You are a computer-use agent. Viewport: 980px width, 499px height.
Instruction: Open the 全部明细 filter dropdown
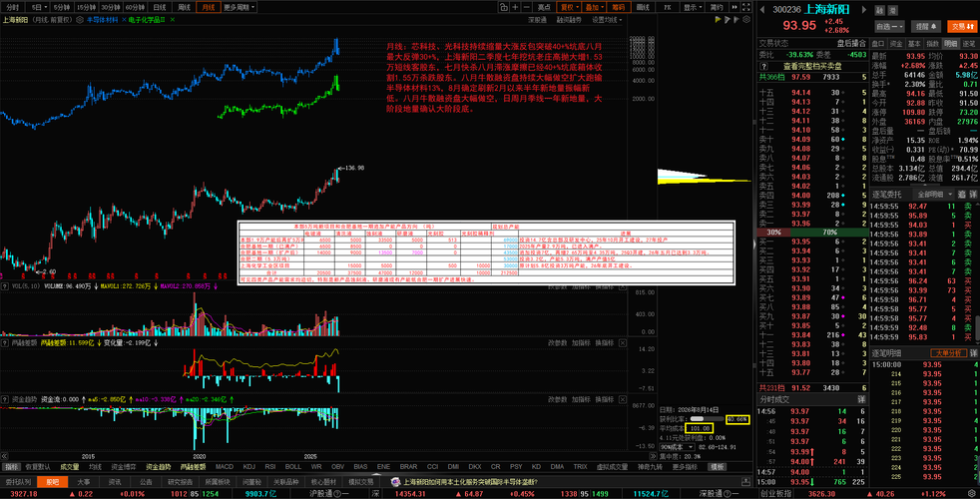tap(935, 195)
